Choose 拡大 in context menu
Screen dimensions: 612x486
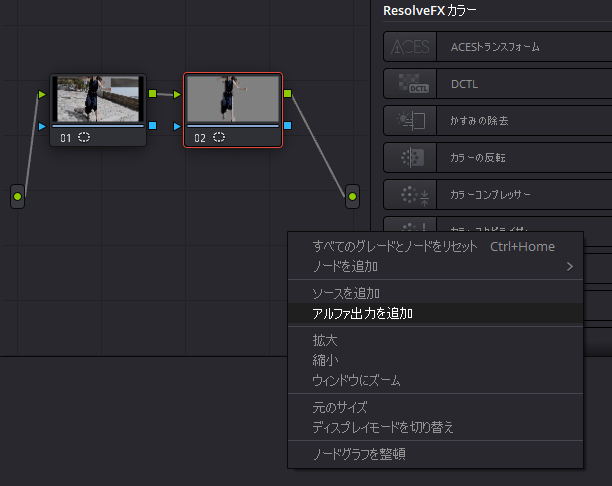point(435,340)
